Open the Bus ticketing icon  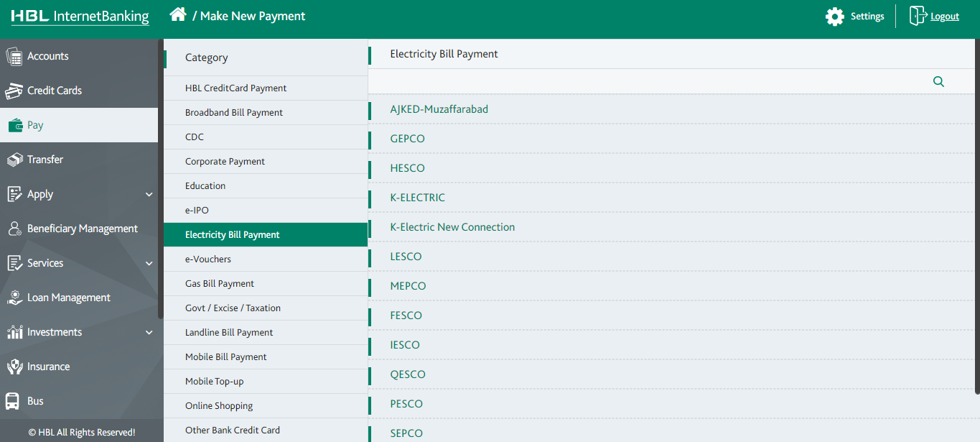13,401
